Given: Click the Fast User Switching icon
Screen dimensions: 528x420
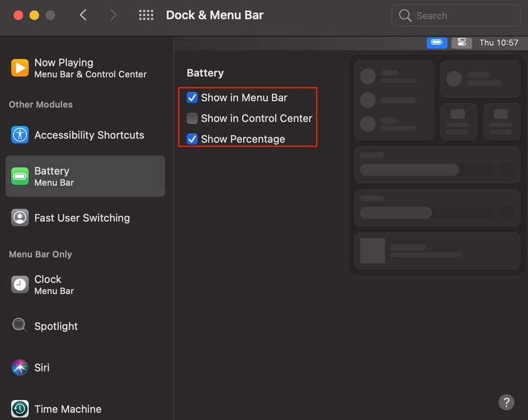Looking at the screenshot, I should coord(20,217).
